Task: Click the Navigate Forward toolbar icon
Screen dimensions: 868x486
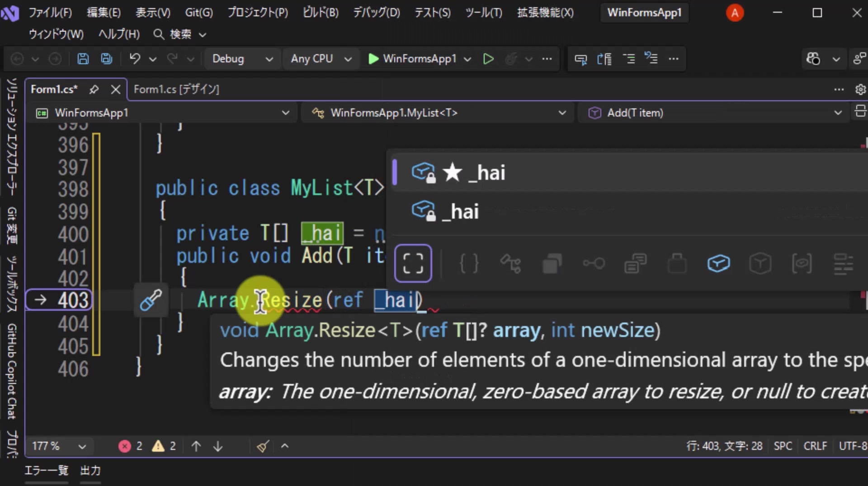Action: pos(55,59)
